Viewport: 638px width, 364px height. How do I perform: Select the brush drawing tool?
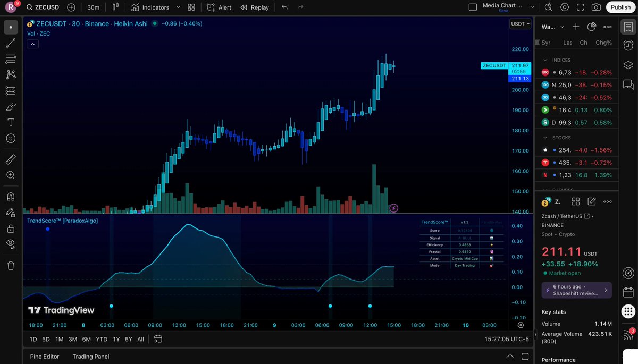point(11,107)
